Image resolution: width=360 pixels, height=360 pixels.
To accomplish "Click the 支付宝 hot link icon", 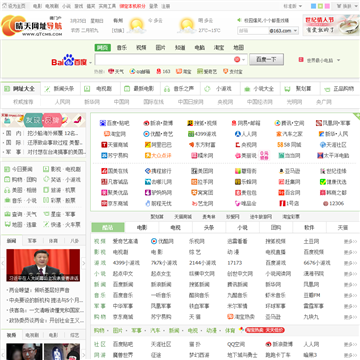I will pos(226,71).
